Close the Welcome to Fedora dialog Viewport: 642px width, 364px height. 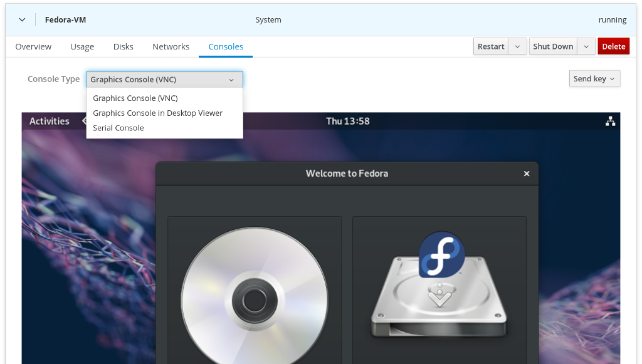coord(527,174)
